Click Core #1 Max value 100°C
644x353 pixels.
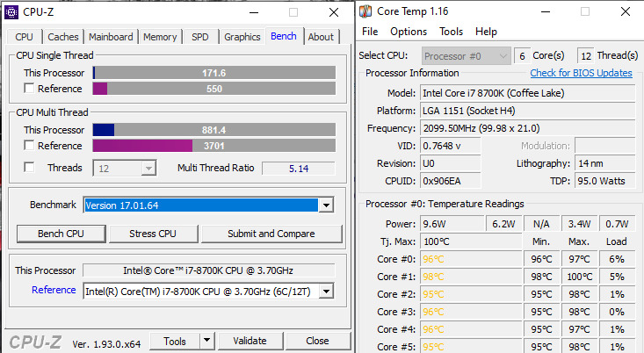point(580,277)
